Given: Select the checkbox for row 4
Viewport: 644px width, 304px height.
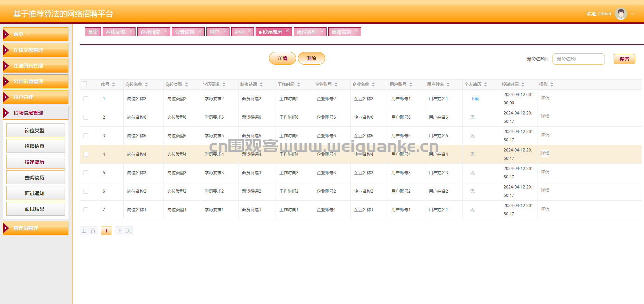Looking at the screenshot, I should click(86, 154).
